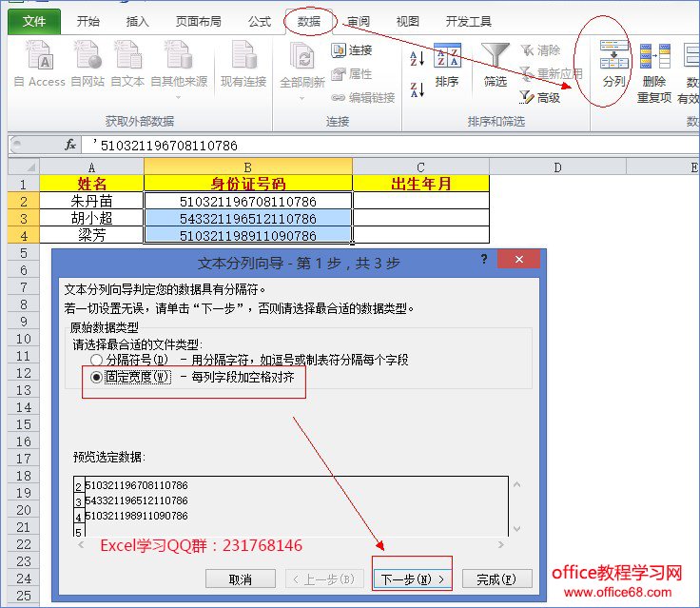
Task: Select the Fixed width (固定宽度) radio button
Action: (x=96, y=377)
